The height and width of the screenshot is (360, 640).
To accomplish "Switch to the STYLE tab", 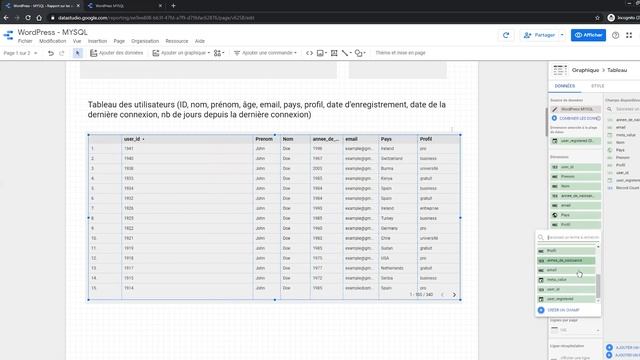I will pos(598,86).
